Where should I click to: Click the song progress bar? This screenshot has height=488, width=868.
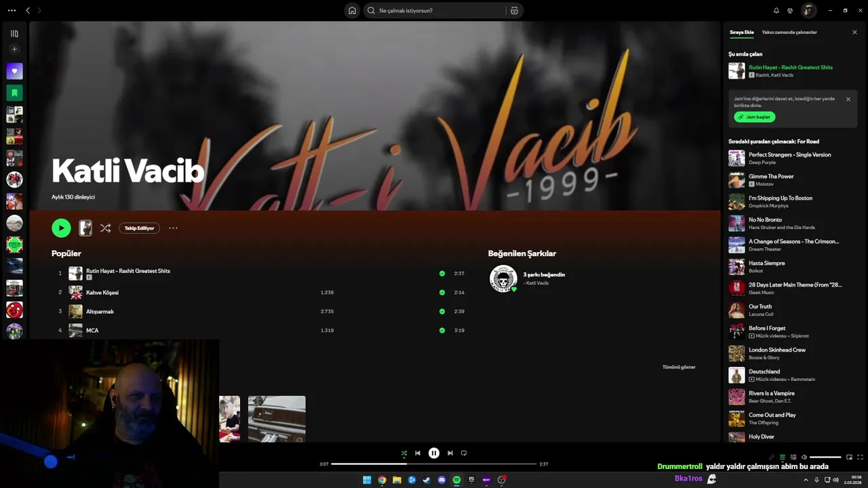(x=434, y=464)
